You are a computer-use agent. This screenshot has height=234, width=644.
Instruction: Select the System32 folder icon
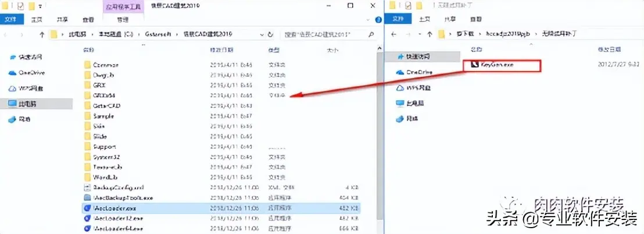87,157
